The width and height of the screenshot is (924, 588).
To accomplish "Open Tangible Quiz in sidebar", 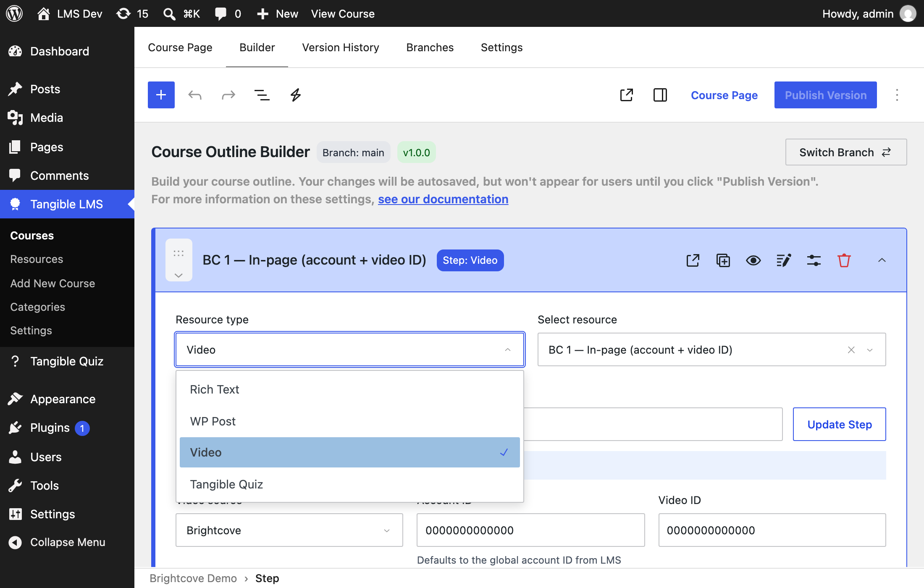I will pos(67,361).
